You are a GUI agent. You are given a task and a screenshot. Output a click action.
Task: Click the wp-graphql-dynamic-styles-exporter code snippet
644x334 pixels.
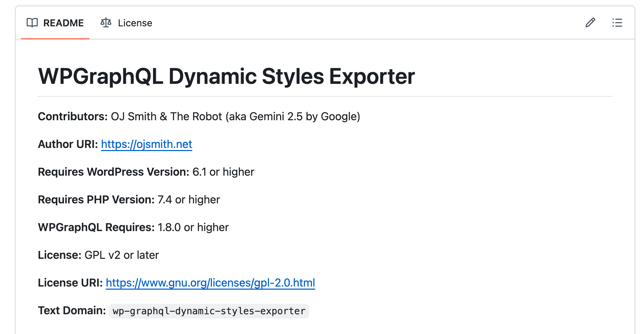tap(208, 311)
